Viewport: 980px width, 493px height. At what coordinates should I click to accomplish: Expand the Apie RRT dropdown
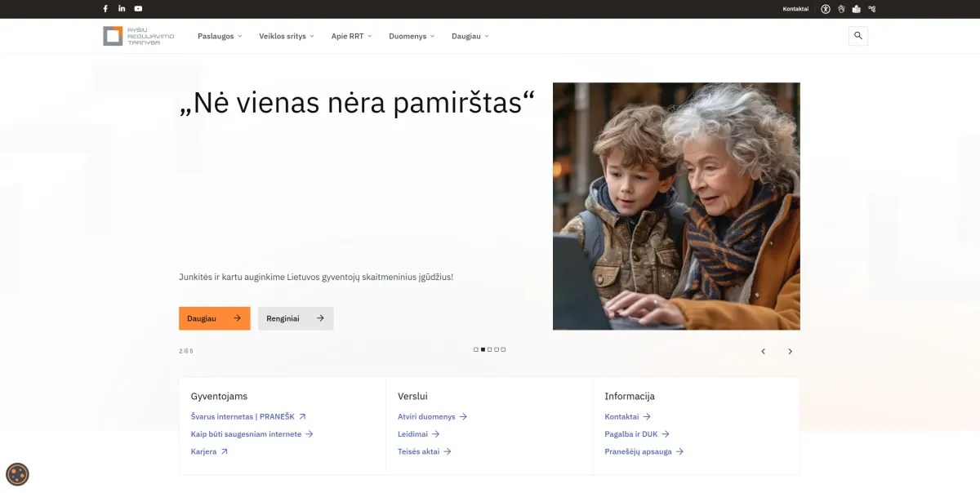pos(351,37)
